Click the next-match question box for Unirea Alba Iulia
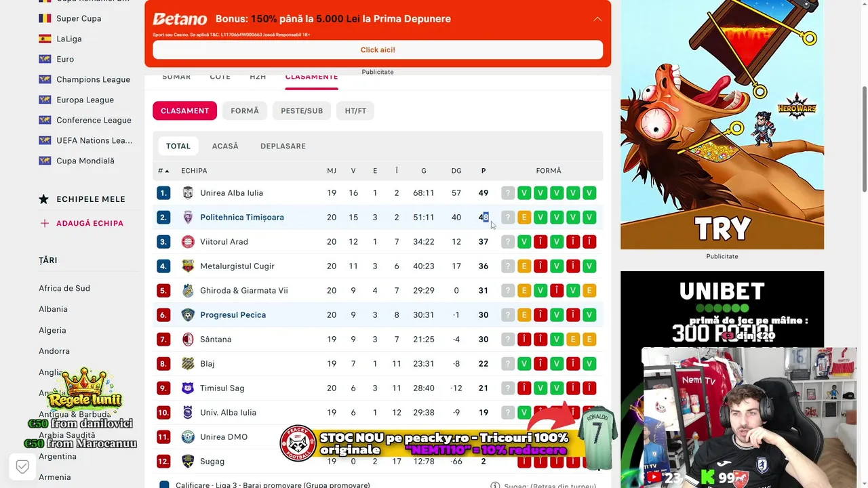The image size is (868, 488). click(508, 193)
